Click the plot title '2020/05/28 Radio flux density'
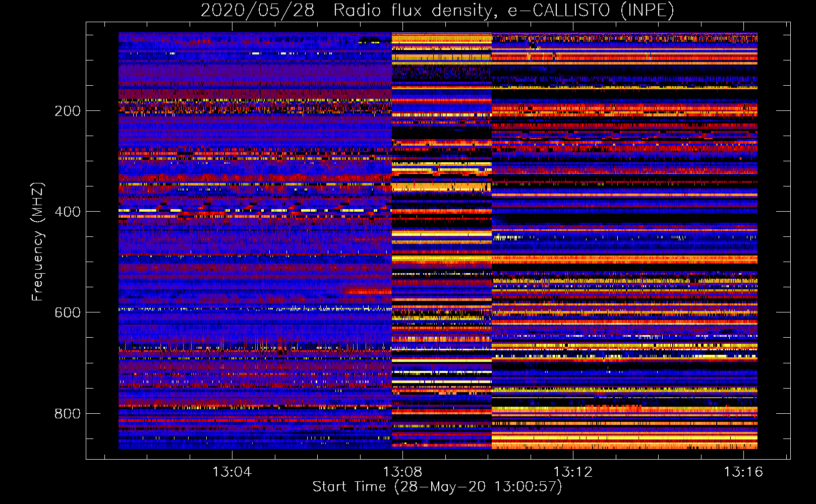Viewport: 816px width, 504px height. (437, 11)
